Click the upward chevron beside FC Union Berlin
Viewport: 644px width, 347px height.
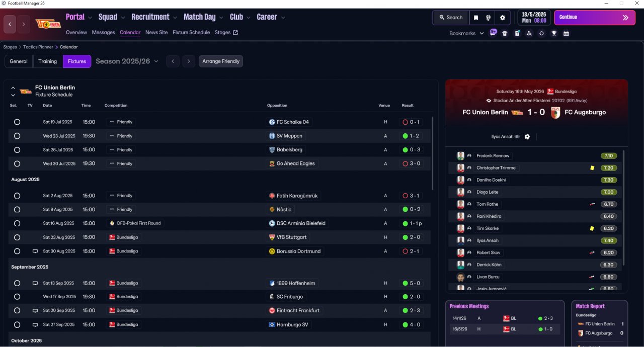click(13, 88)
